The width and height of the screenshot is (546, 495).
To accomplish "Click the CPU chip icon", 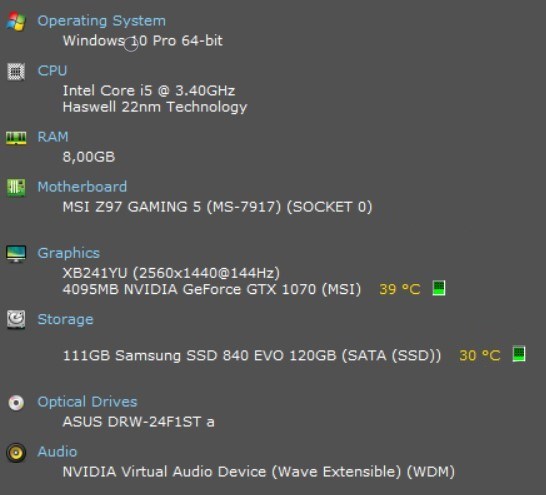I will [x=16, y=72].
